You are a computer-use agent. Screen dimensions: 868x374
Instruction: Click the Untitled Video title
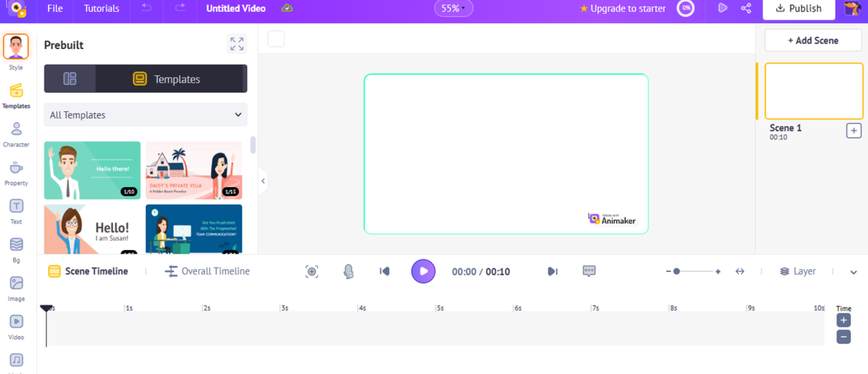point(236,8)
